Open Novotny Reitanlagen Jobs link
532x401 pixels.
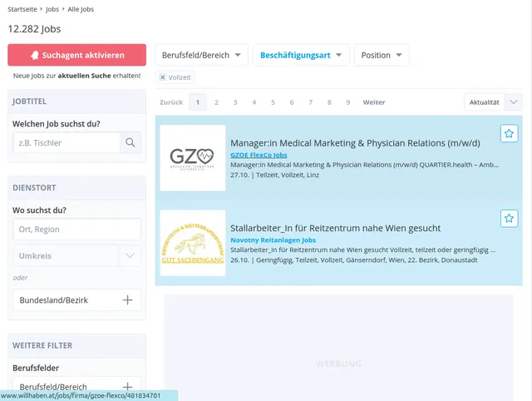coord(273,240)
